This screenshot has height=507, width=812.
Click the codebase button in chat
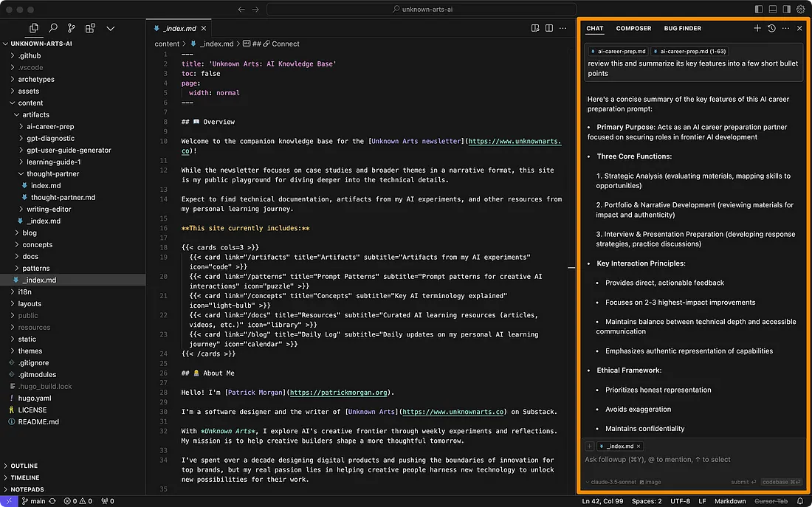(781, 482)
